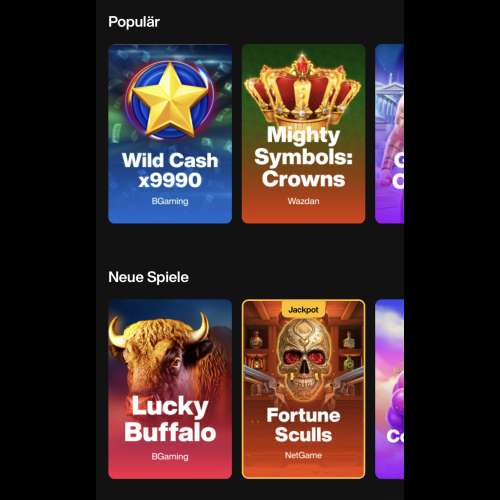This screenshot has height=500, width=500.
Task: Open the Mighty Symbols: Crowns game card
Action: [303, 134]
